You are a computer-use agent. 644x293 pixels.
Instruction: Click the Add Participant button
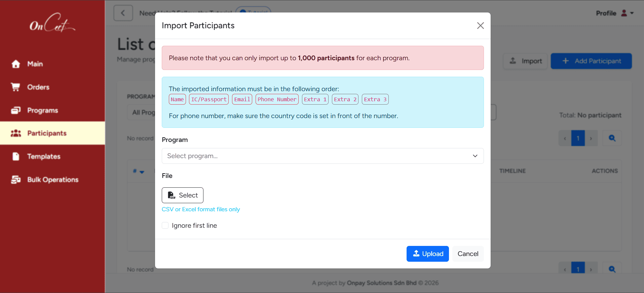(x=591, y=61)
